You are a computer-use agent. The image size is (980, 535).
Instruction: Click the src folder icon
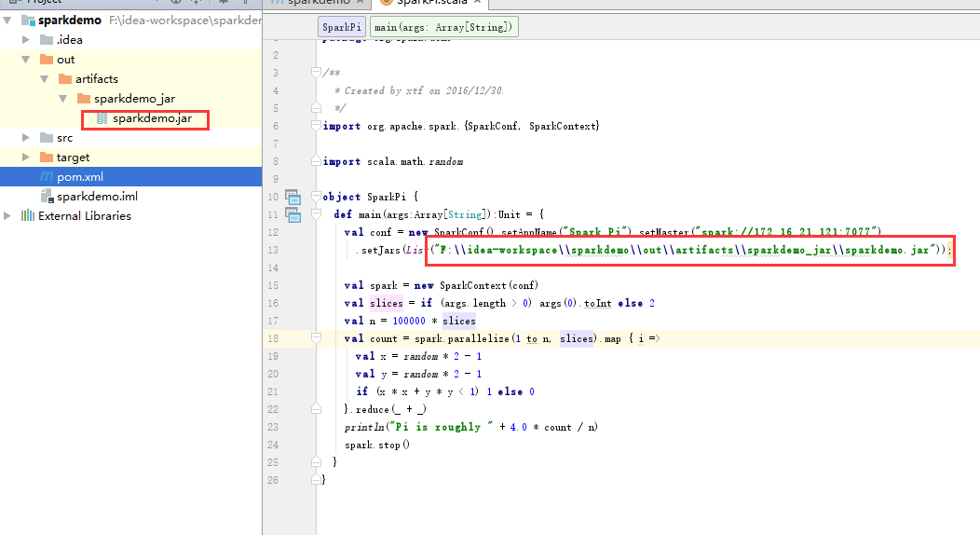(x=47, y=138)
